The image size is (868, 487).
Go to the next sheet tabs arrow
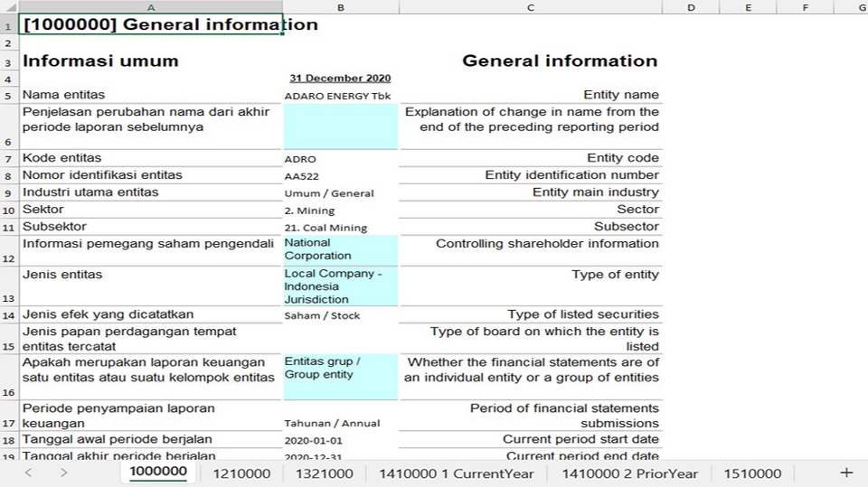63,473
